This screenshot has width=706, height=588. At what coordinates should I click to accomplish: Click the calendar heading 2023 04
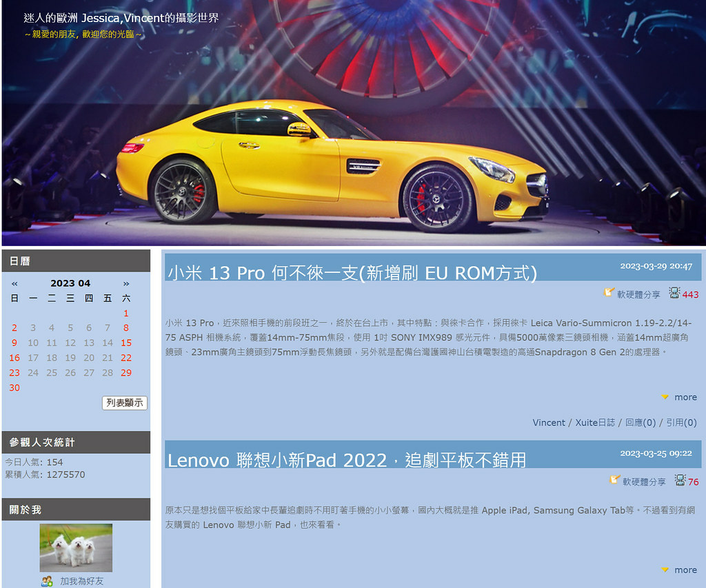(x=70, y=283)
